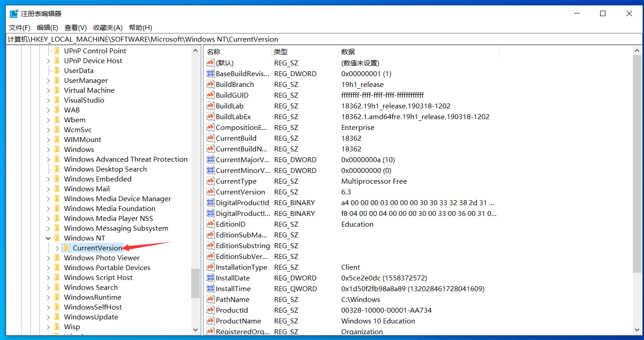Click the Virtual Machine folder icon

57,90
